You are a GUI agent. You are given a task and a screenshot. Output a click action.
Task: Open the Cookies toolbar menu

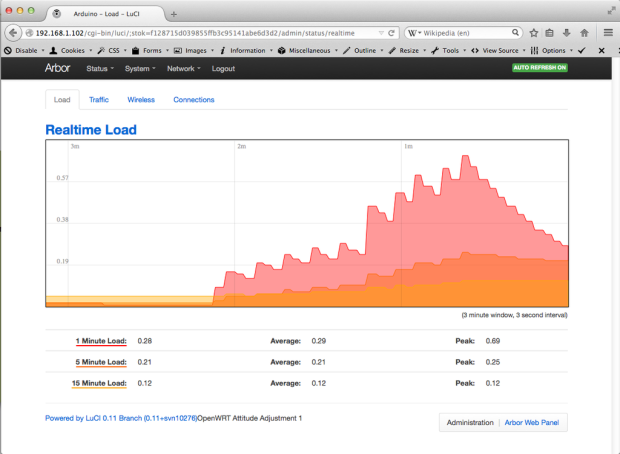[71, 50]
